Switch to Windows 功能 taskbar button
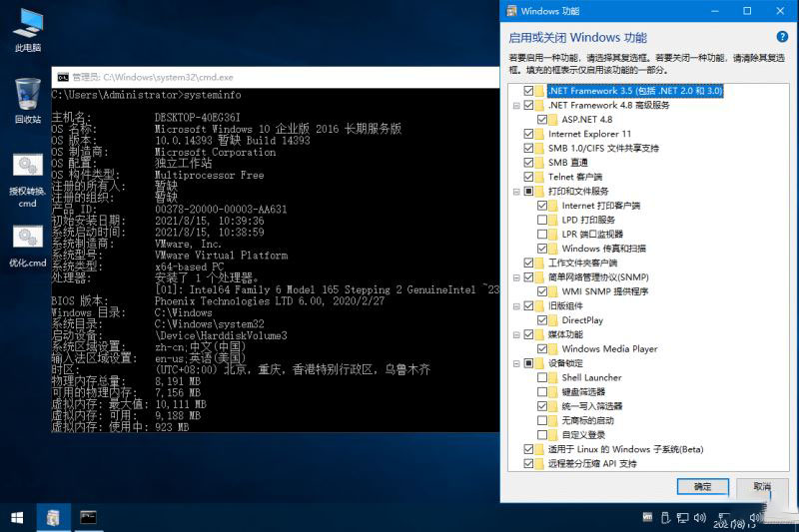Image resolution: width=799 pixels, height=532 pixels. point(53,518)
